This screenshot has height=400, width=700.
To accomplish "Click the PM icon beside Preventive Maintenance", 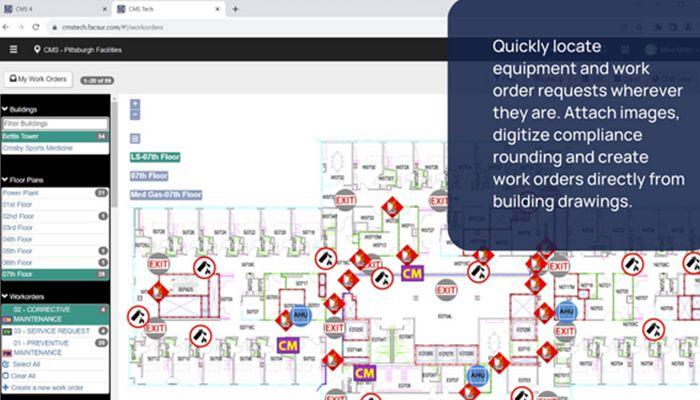I will tap(7, 353).
